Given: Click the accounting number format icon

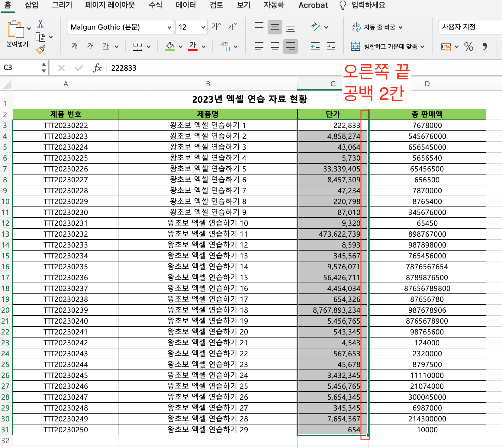Looking at the screenshot, I should pos(446,47).
